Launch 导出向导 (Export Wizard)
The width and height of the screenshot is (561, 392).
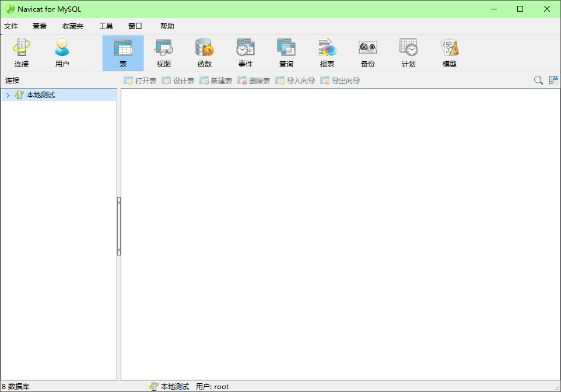tap(340, 81)
